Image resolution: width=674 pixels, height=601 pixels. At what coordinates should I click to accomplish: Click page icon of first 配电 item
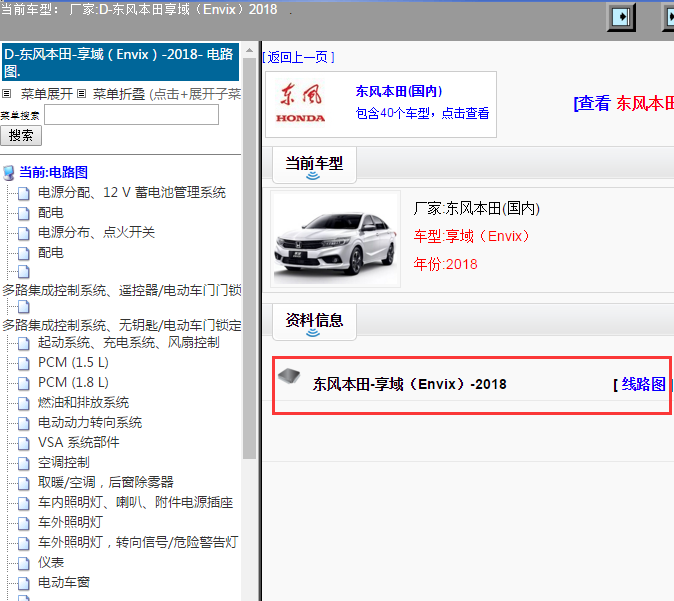tap(24, 213)
